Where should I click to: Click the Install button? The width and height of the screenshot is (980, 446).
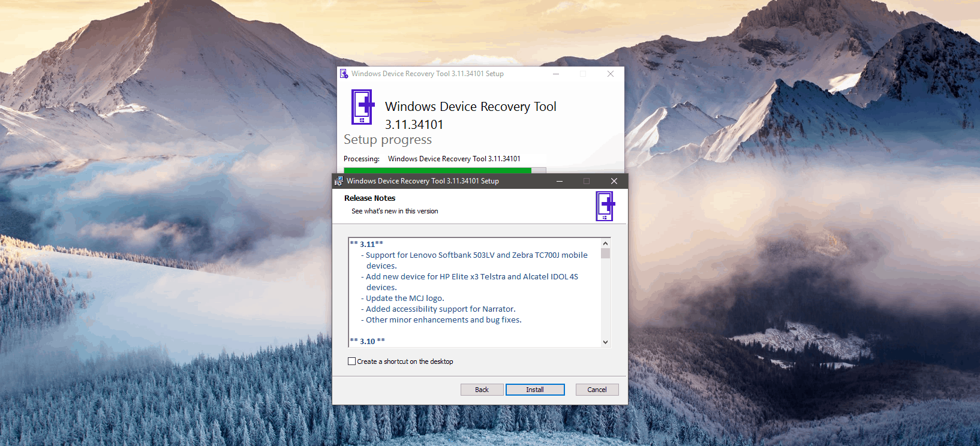535,390
